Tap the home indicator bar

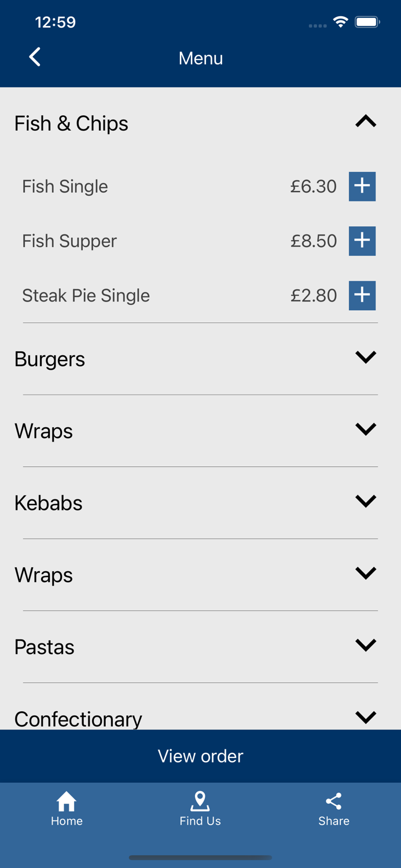coord(200,858)
